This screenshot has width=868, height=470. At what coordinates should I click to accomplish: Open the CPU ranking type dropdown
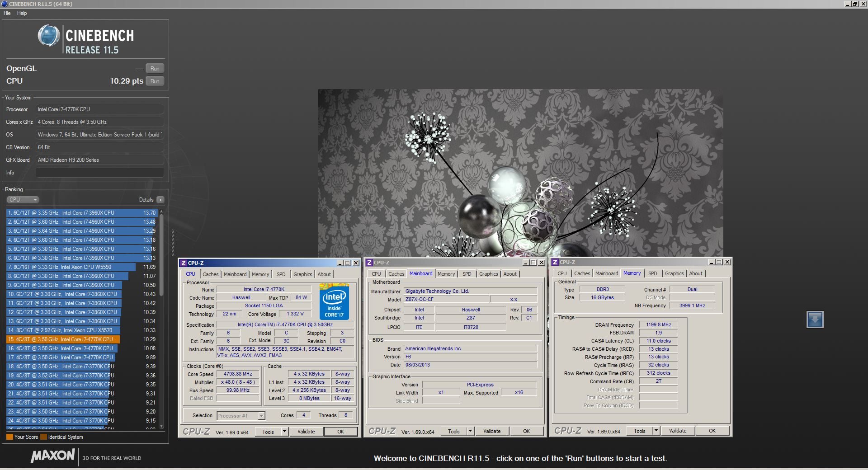point(23,200)
